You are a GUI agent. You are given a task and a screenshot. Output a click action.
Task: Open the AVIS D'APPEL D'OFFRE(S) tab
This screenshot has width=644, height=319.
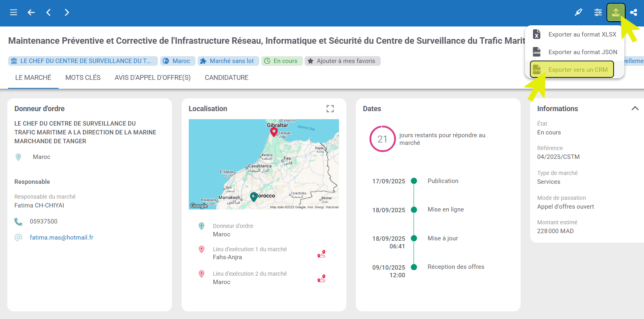point(152,77)
